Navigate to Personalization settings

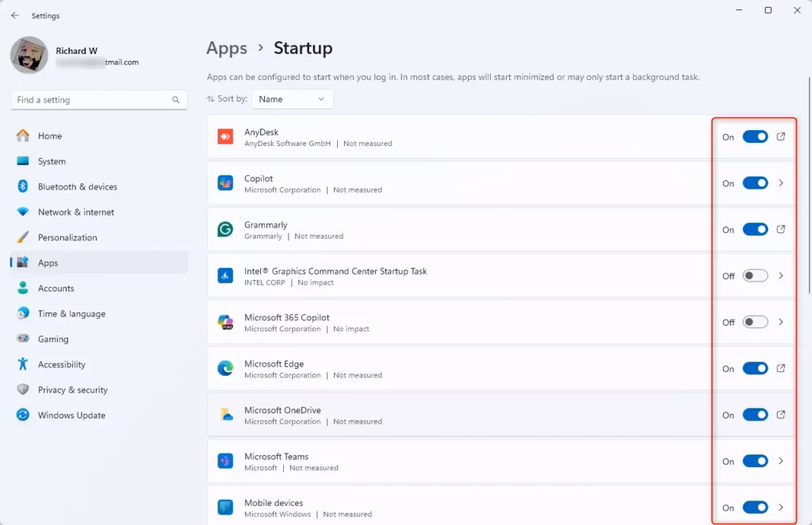tap(99, 237)
